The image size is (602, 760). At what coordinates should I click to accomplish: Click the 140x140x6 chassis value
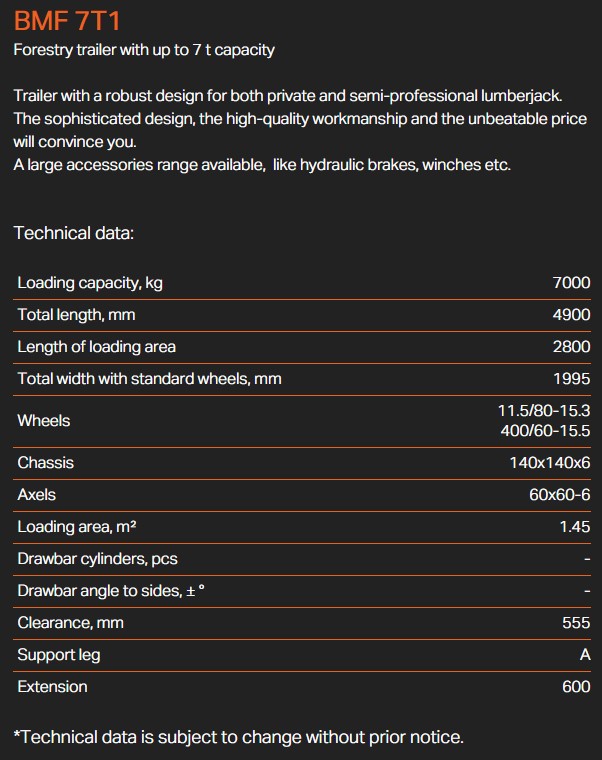pos(550,463)
